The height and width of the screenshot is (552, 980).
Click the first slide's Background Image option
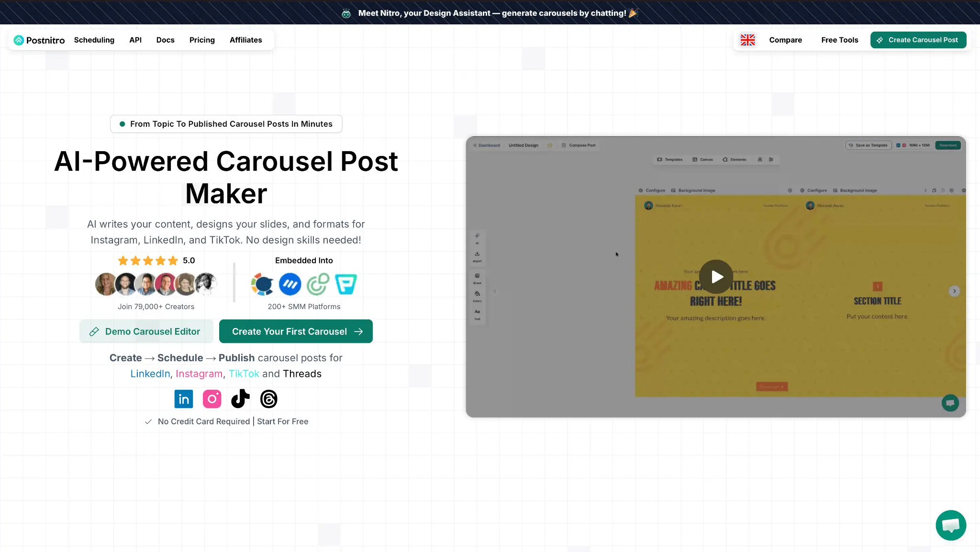693,190
